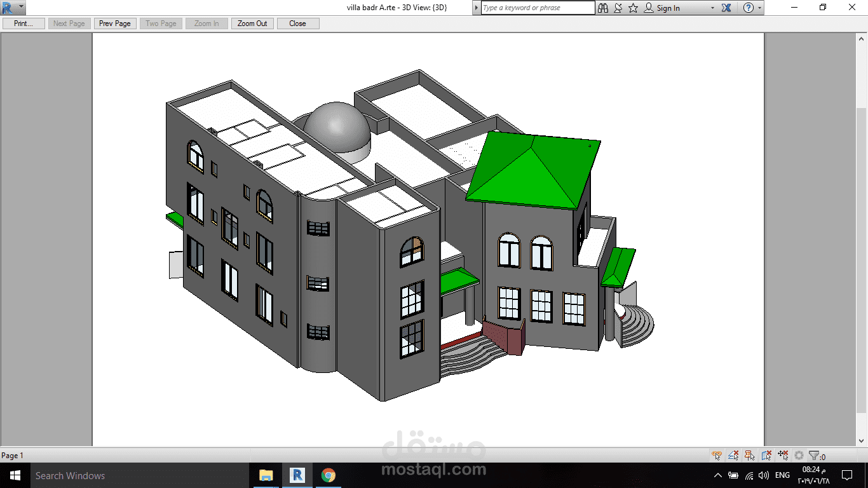Click the speaker volume tray icon

764,475
